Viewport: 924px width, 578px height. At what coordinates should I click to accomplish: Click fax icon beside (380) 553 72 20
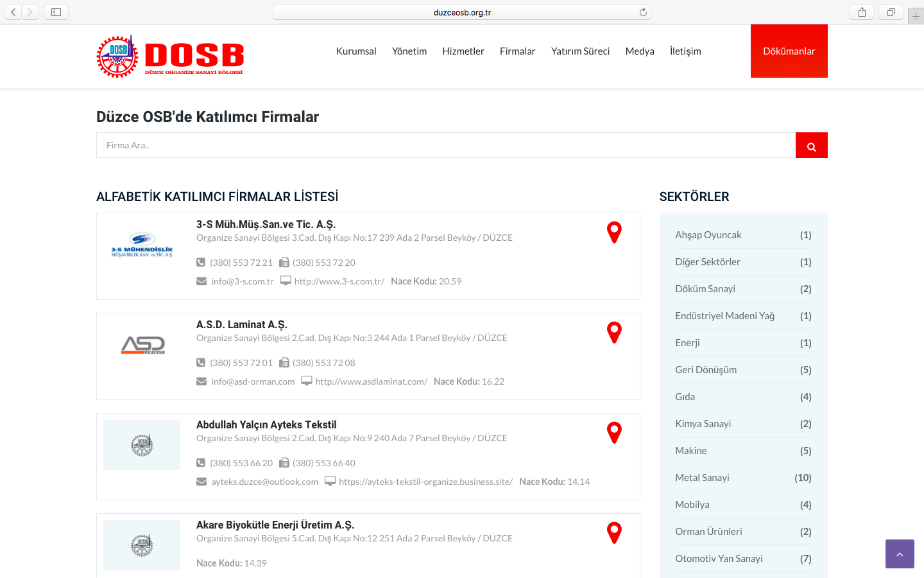pyautogui.click(x=284, y=263)
